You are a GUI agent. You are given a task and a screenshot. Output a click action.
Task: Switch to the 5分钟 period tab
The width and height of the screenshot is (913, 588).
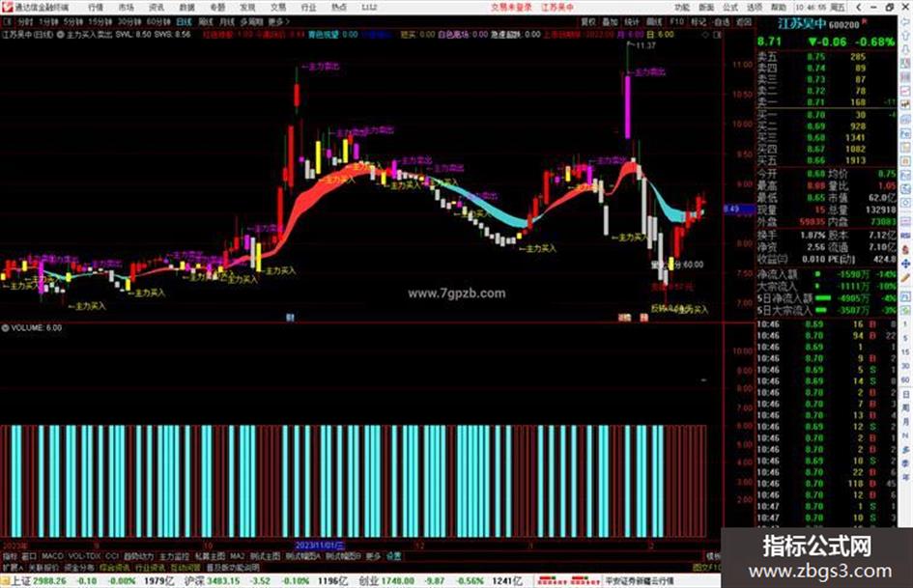point(73,21)
